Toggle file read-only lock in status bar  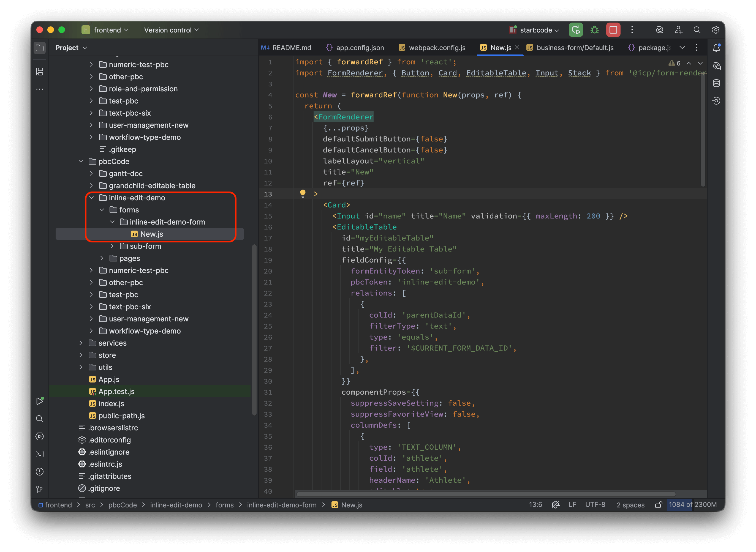tap(658, 505)
